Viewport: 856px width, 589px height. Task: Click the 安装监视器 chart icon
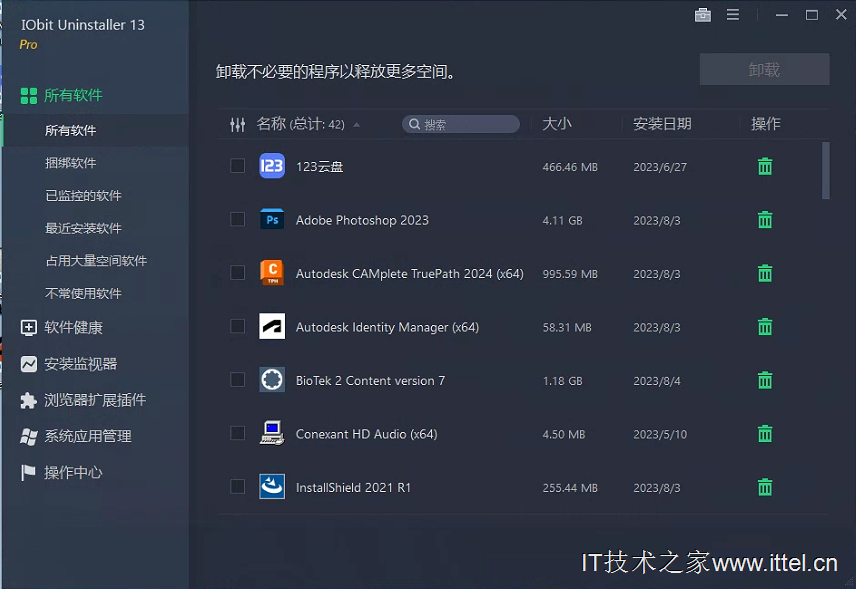click(28, 364)
